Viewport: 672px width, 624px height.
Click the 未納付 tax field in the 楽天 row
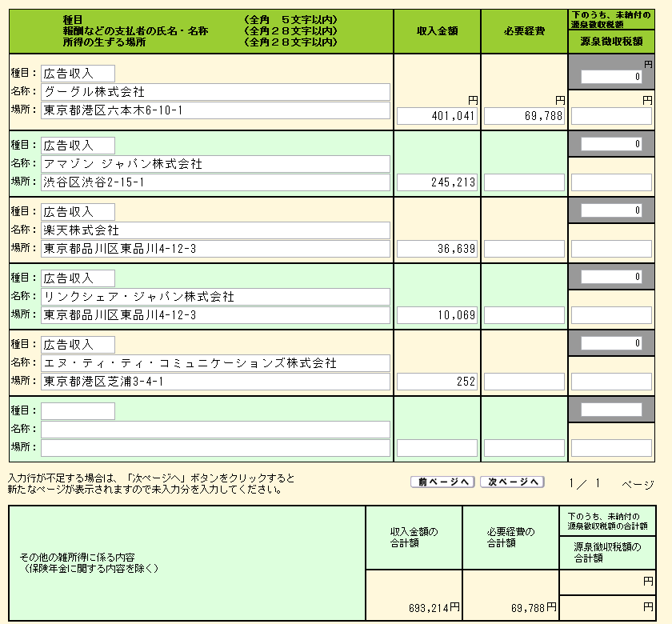(x=611, y=210)
